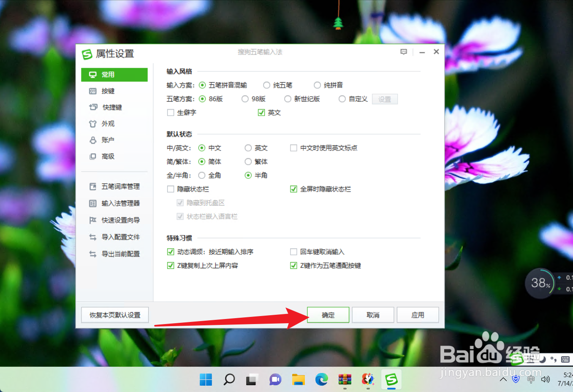Minimize the 属性设置 window
The height and width of the screenshot is (392, 573).
[x=422, y=52]
